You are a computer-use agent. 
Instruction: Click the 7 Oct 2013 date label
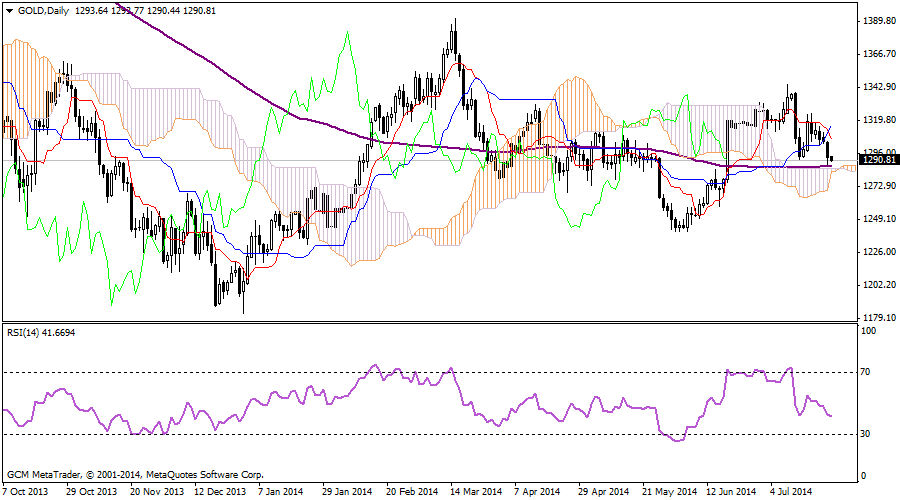point(25,492)
